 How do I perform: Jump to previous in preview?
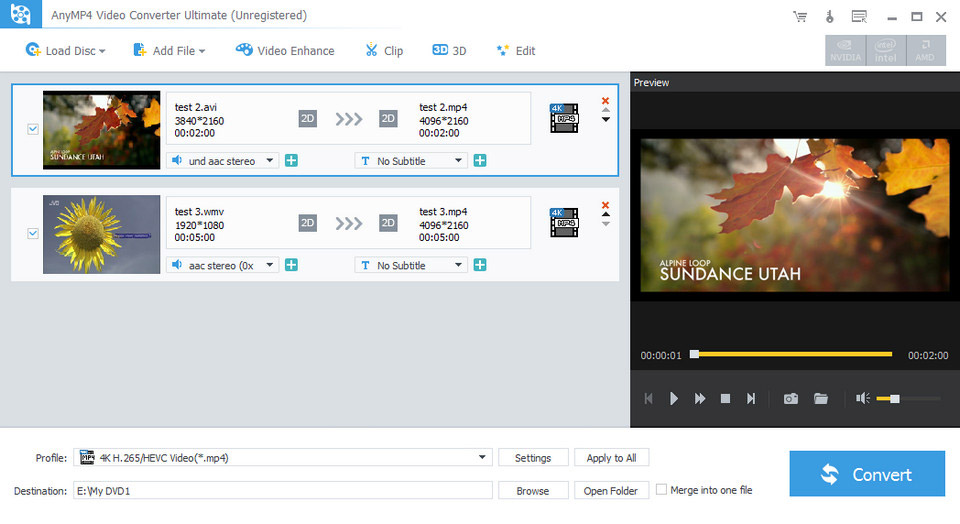(648, 399)
